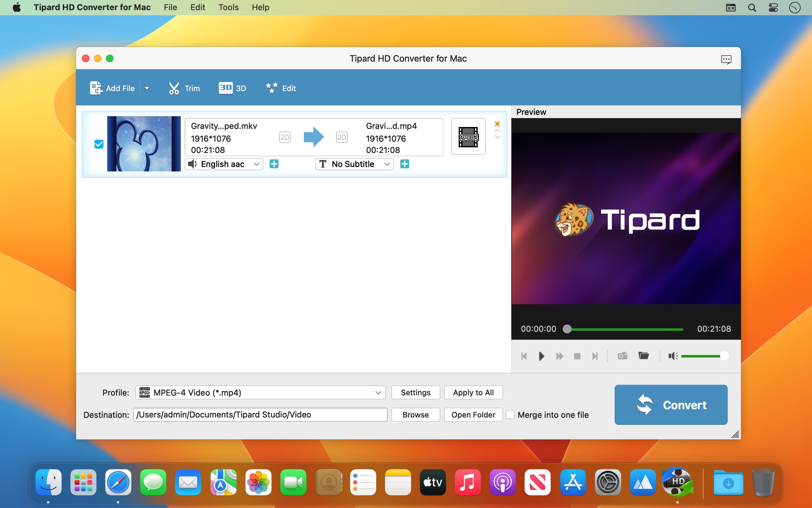Open App Store from the Dock
Image resolution: width=812 pixels, height=508 pixels.
click(x=573, y=483)
